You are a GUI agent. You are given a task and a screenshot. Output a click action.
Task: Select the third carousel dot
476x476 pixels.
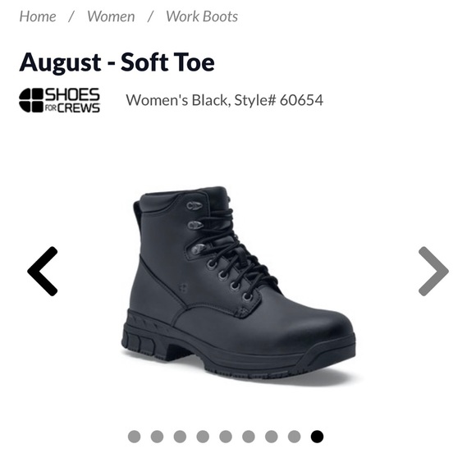180,437
